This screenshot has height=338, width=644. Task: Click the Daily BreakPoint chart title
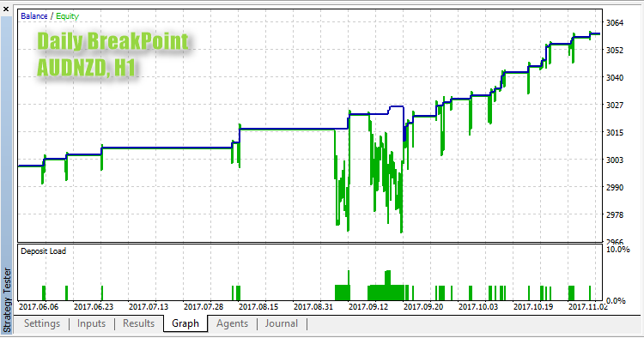click(x=113, y=41)
